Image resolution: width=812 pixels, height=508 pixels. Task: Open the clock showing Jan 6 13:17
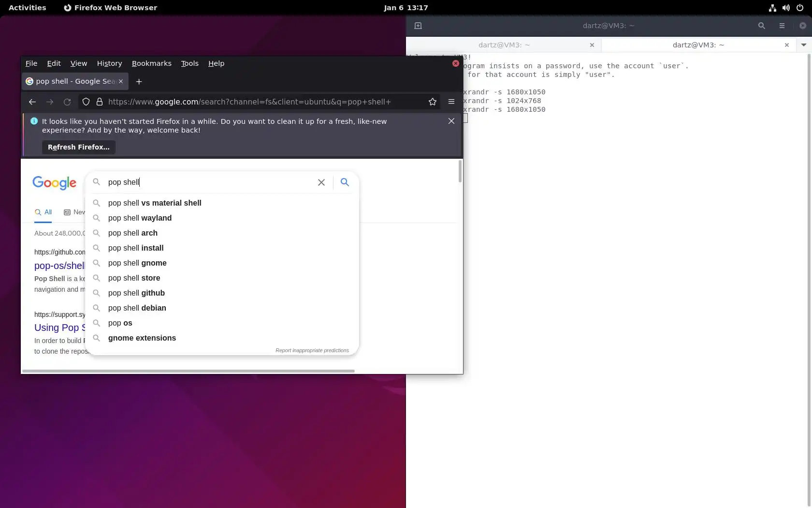[406, 8]
